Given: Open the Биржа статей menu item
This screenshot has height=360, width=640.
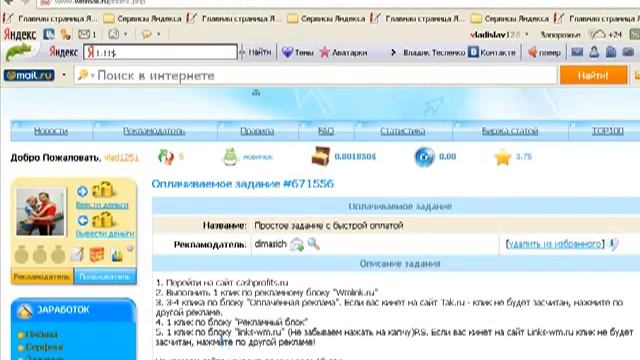Looking at the screenshot, I should 510,131.
